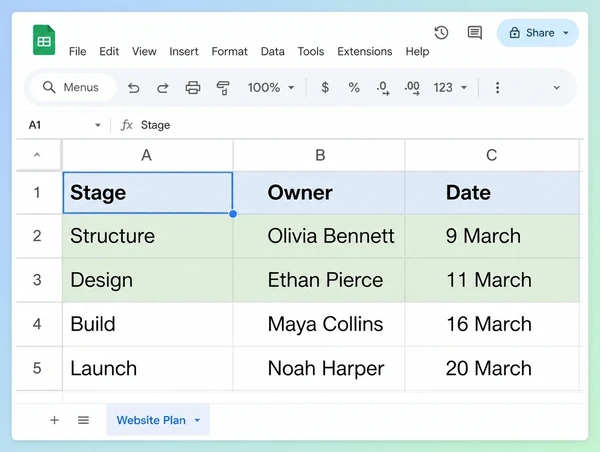This screenshot has width=600, height=452.
Task: Select row 3 header
Action: point(39,280)
